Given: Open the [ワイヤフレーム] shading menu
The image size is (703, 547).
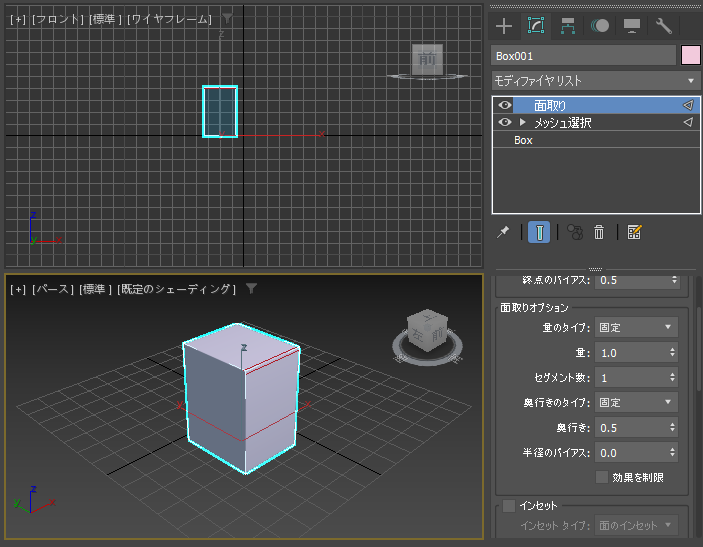Looking at the screenshot, I should [x=169, y=19].
